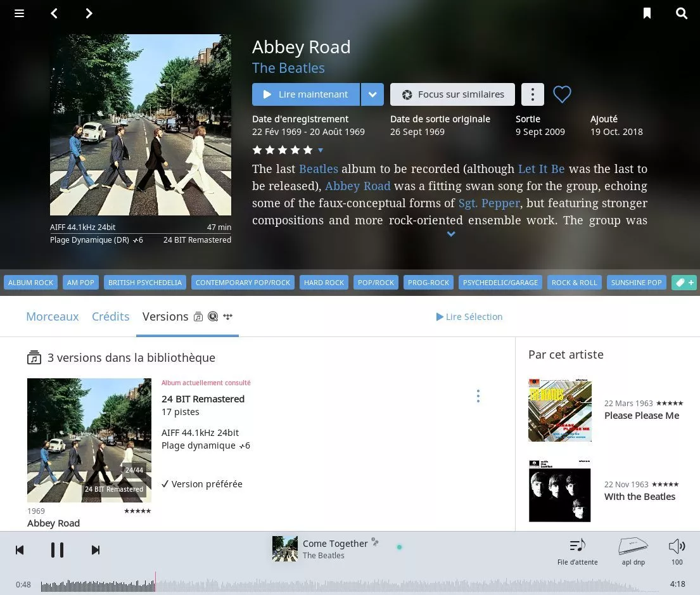Viewport: 700px width, 595px height.
Task: Click the Come Together track title
Action: (335, 544)
